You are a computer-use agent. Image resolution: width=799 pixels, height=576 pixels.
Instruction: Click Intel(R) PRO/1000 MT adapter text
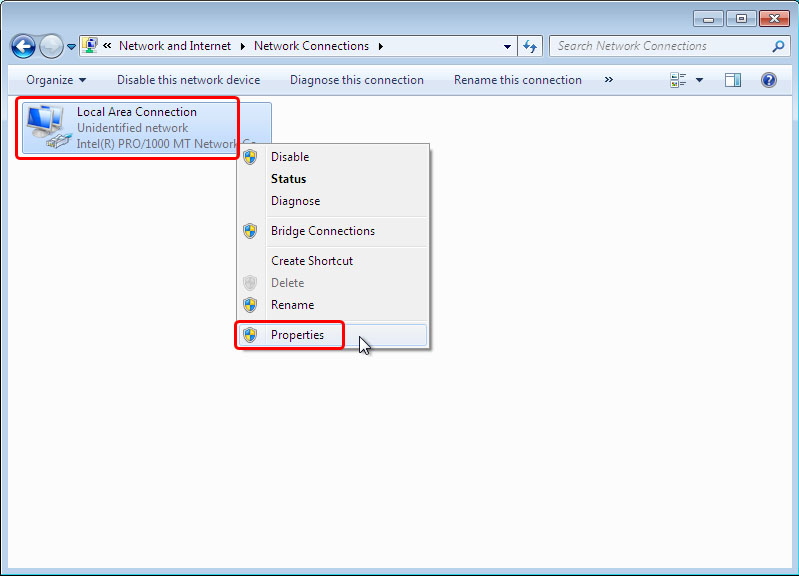(157, 144)
